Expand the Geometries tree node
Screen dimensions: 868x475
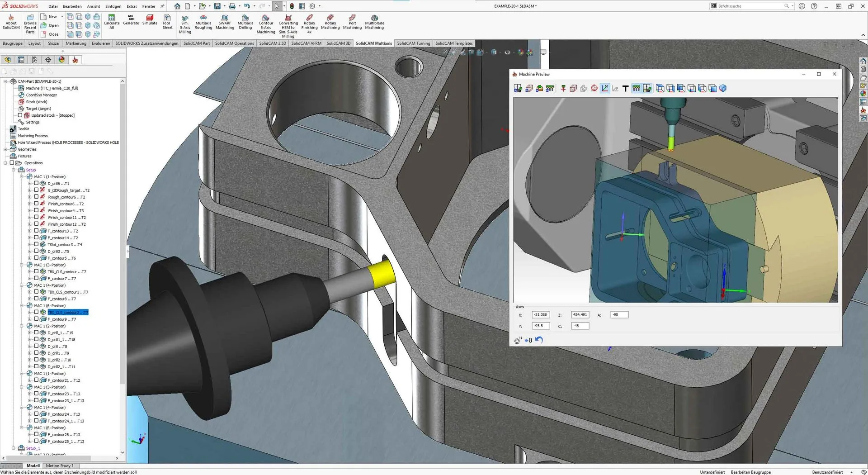tap(5, 149)
